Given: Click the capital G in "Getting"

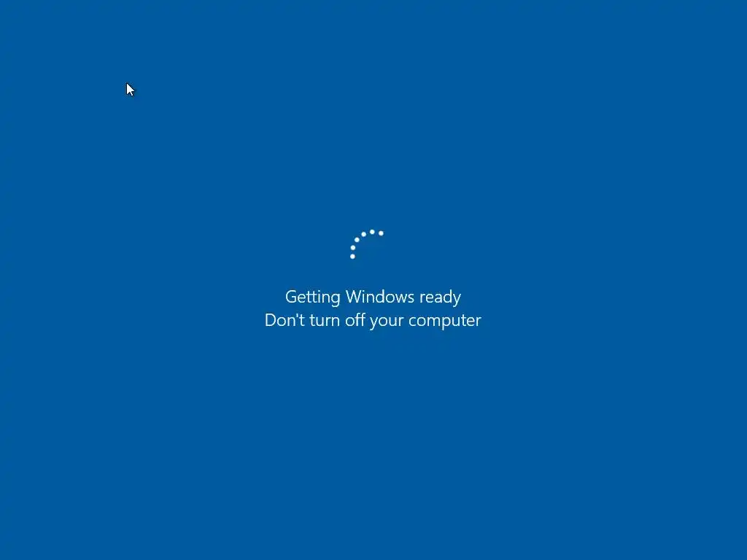Looking at the screenshot, I should pos(291,297).
